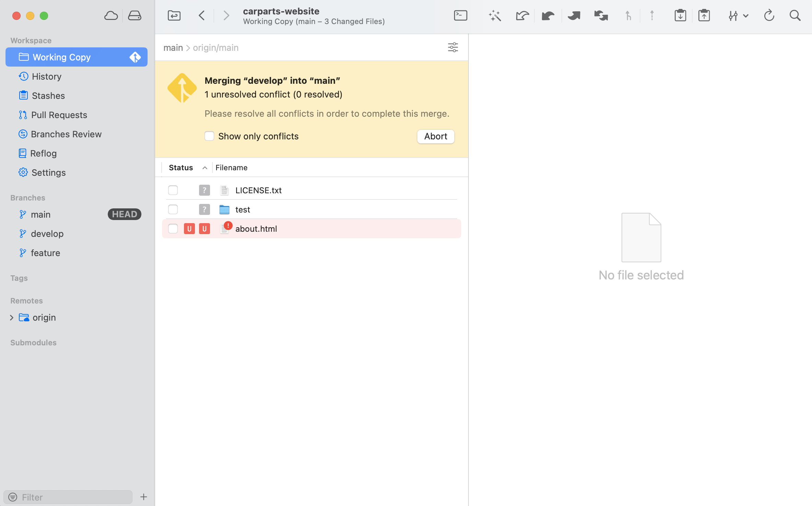The width and height of the screenshot is (812, 506).
Task: Open the git-flow dropdown arrow in the toolbar
Action: pyautogui.click(x=746, y=16)
